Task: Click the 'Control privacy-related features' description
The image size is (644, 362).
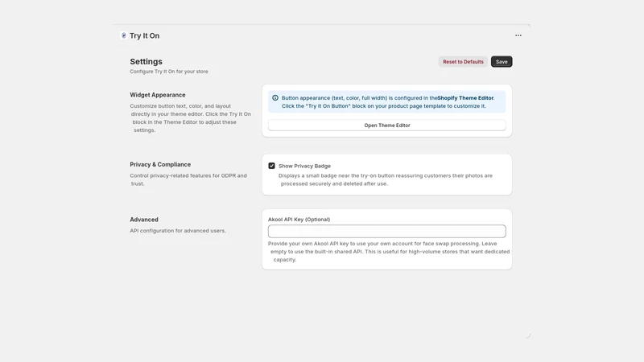Action: 188,179
